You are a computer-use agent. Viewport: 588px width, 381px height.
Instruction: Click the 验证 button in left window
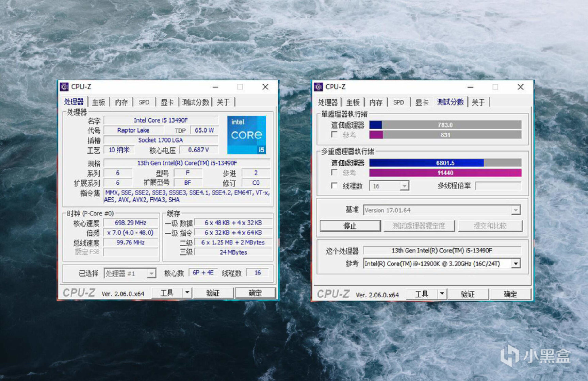point(214,293)
